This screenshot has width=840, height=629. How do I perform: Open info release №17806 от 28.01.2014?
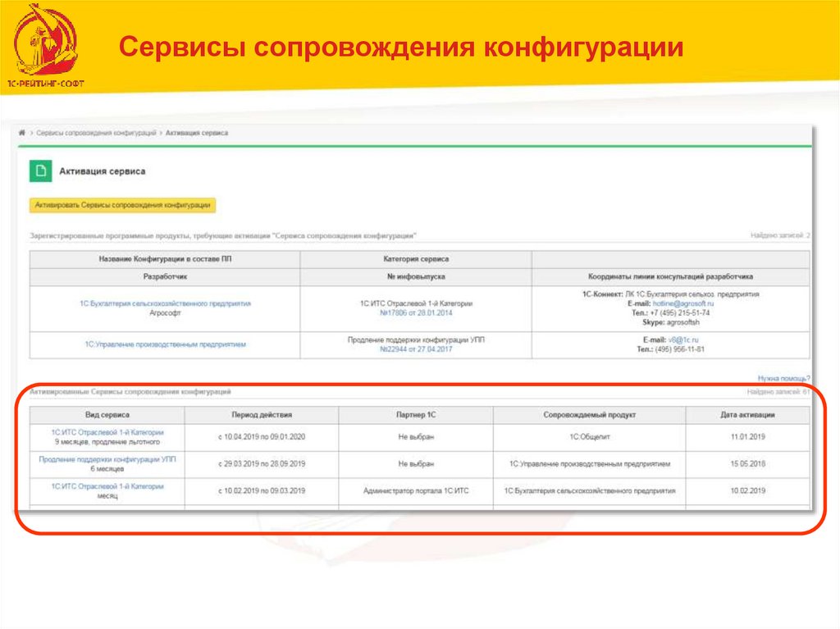point(416,313)
